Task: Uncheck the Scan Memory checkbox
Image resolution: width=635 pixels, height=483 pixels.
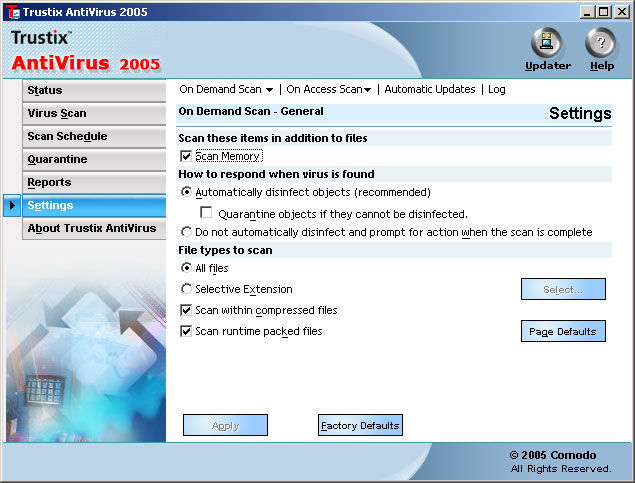Action: [x=186, y=156]
